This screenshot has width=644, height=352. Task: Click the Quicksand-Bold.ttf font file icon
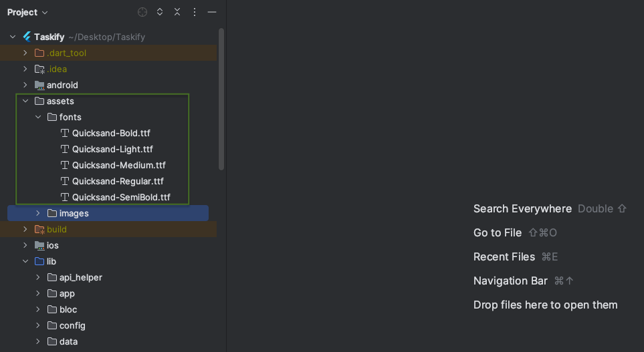tap(65, 133)
